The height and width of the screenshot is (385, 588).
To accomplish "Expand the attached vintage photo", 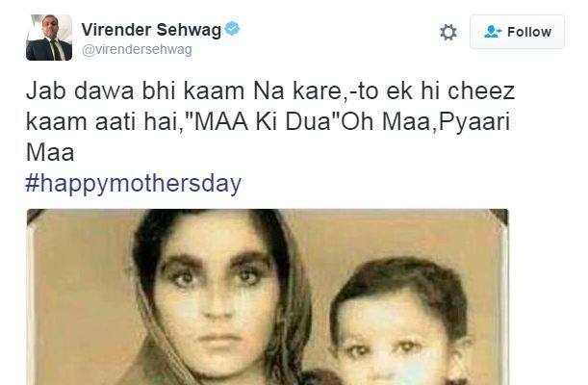I will point(268,296).
